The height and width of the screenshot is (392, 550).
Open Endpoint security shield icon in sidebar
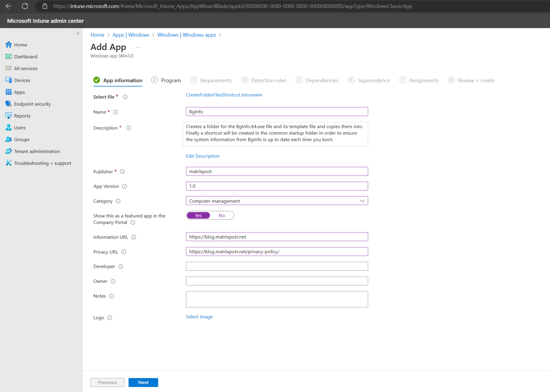9,104
